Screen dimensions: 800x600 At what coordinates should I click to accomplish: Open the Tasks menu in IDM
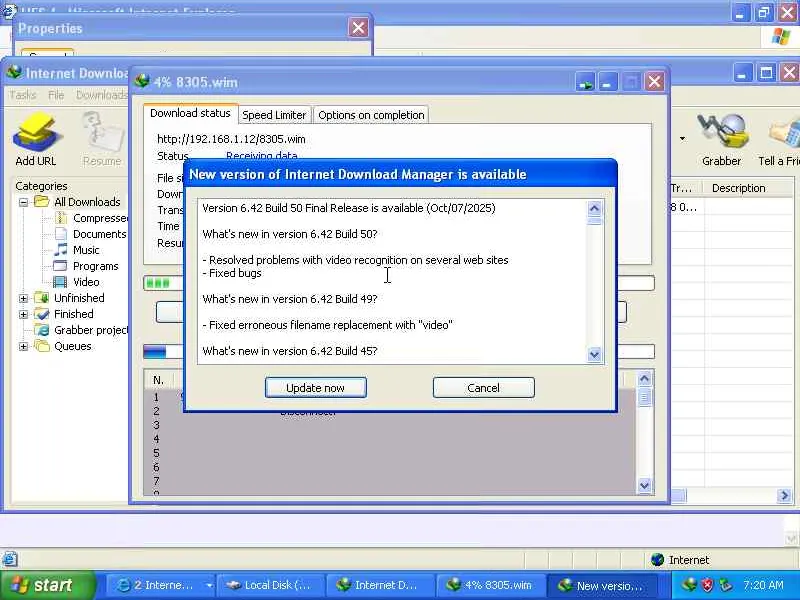coord(22,95)
